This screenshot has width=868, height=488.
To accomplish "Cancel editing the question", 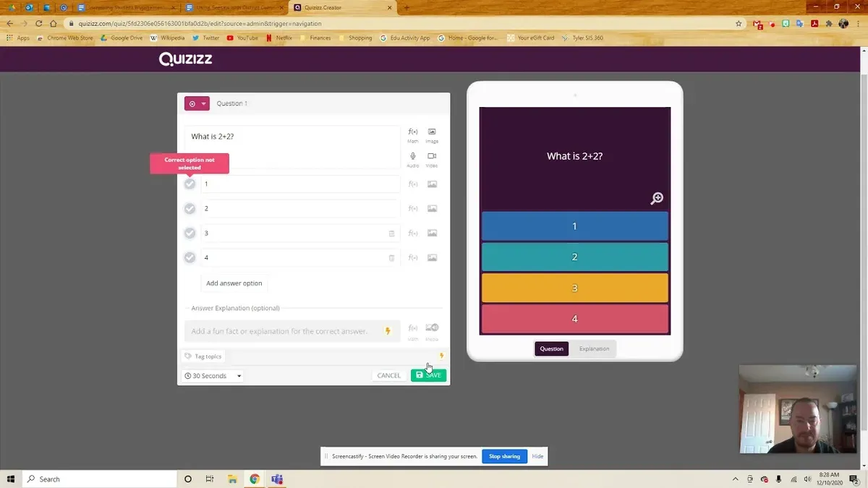I will point(388,375).
